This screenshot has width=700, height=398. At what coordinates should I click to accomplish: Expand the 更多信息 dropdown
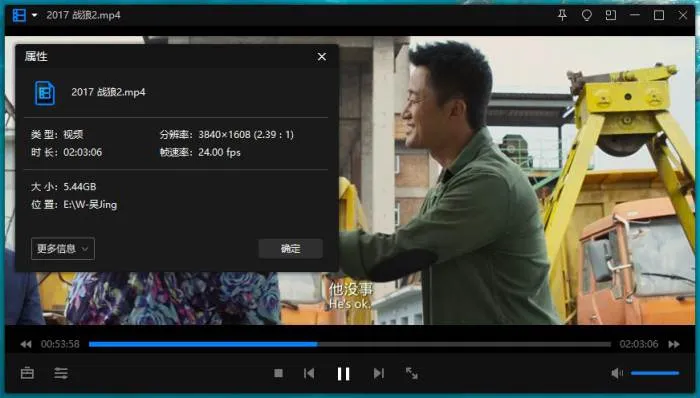(63, 249)
